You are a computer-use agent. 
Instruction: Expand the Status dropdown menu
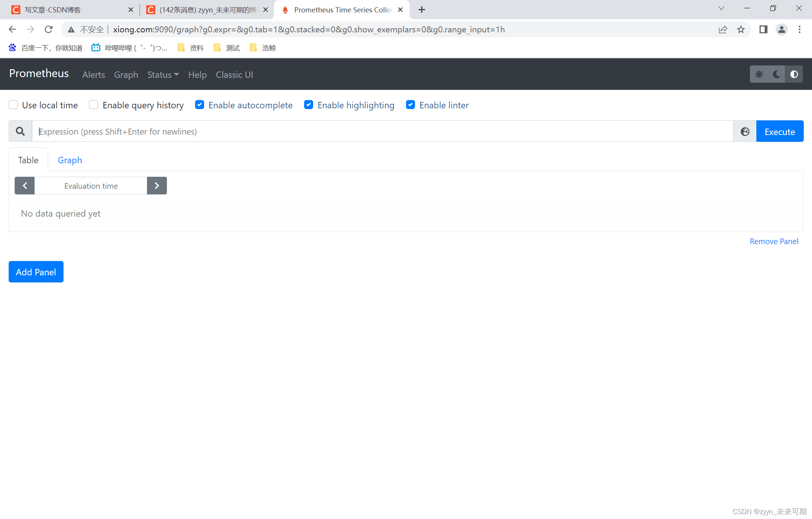point(163,74)
